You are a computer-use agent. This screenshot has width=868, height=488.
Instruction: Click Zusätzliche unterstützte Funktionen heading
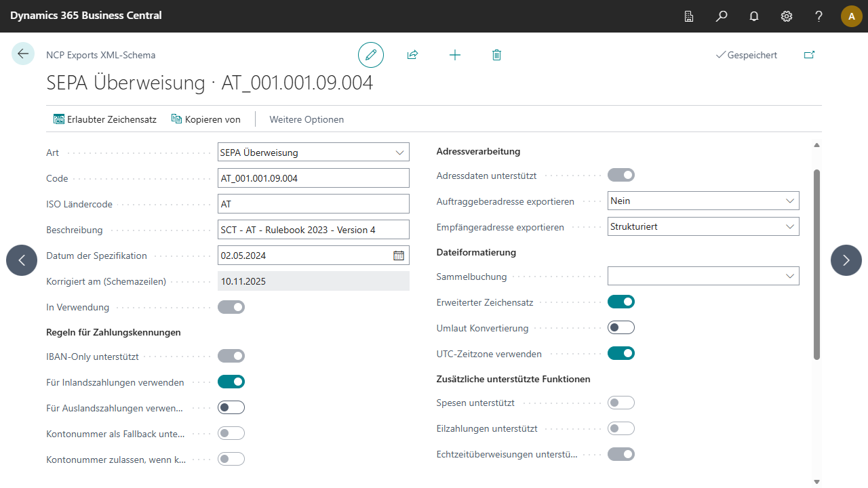[513, 379]
